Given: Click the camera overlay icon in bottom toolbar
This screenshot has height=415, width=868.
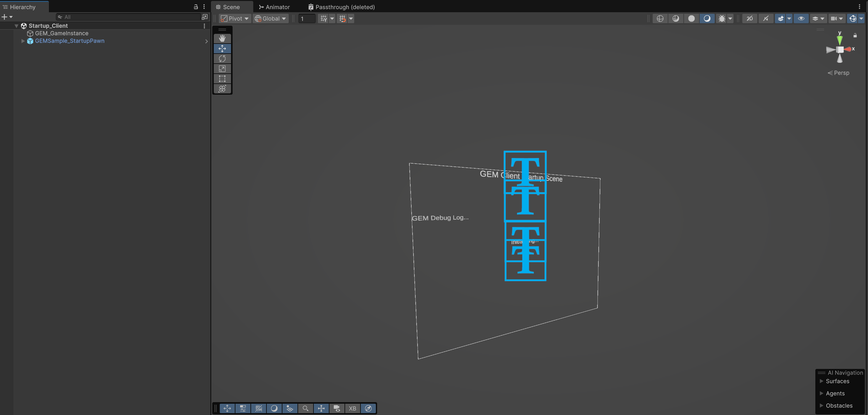Looking at the screenshot, I should coord(336,408).
